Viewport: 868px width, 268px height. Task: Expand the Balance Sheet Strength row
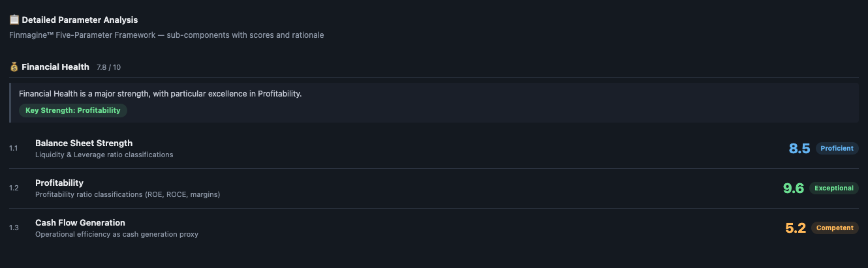(x=84, y=143)
